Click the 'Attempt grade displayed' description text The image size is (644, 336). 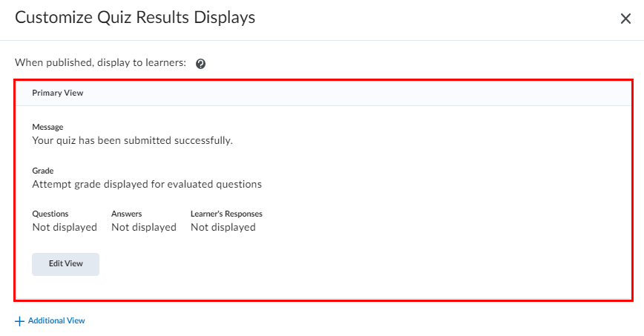(147, 184)
